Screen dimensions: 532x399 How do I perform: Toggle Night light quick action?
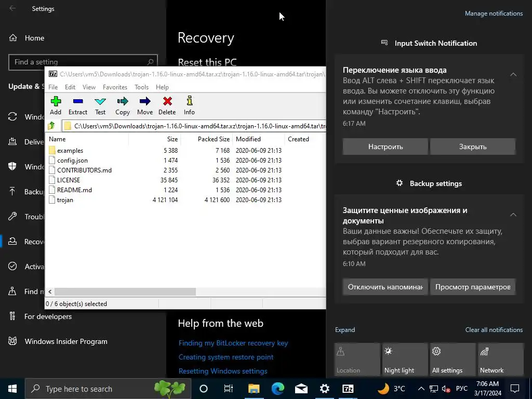coord(405,359)
